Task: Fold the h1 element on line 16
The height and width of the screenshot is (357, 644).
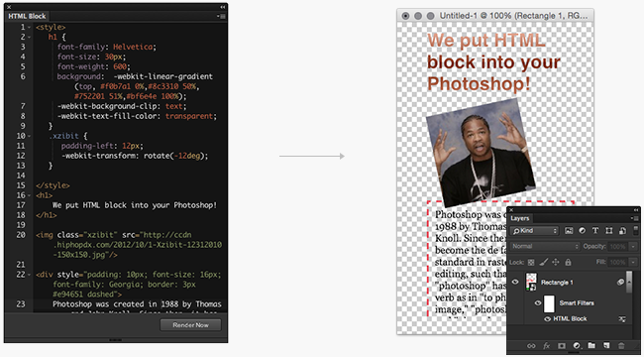Action: 30,195
